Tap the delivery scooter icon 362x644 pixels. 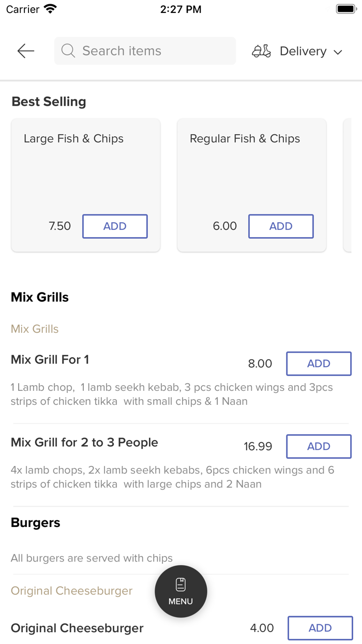pyautogui.click(x=261, y=51)
